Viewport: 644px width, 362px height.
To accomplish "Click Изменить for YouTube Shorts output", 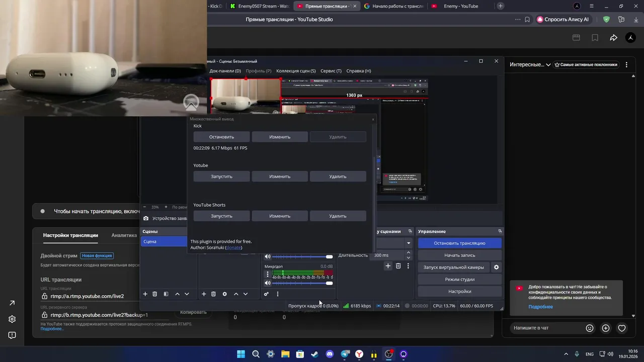I will (280, 216).
